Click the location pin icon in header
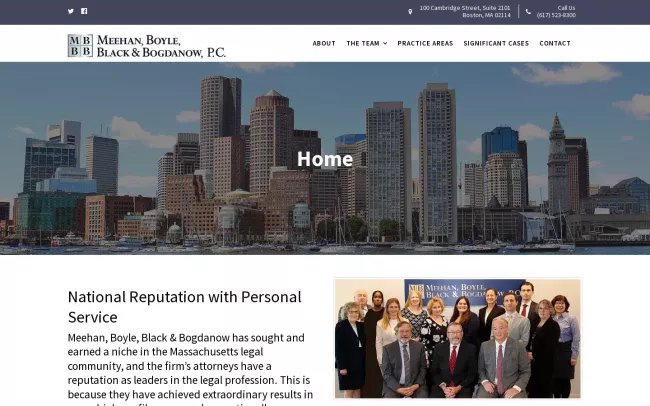 pyautogui.click(x=410, y=12)
